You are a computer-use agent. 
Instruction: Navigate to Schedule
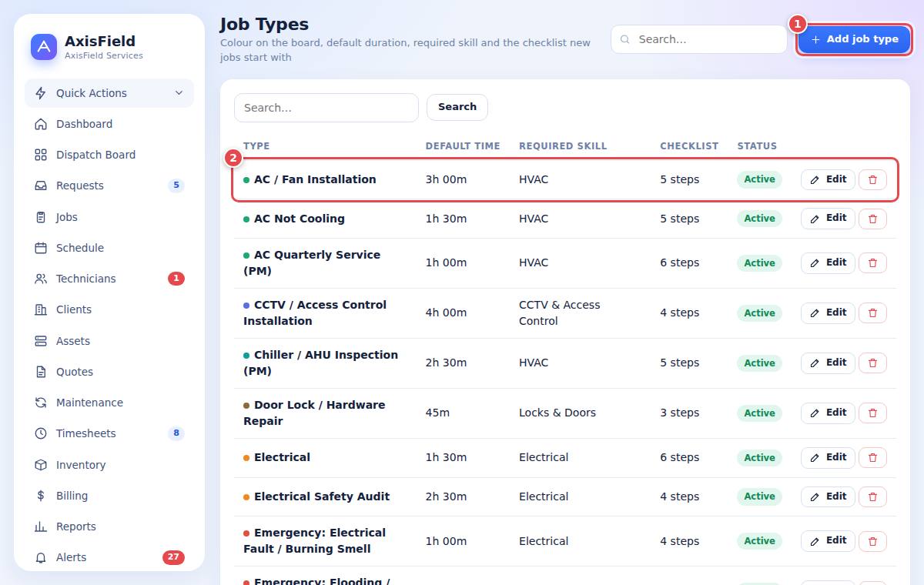pyautogui.click(x=109, y=248)
